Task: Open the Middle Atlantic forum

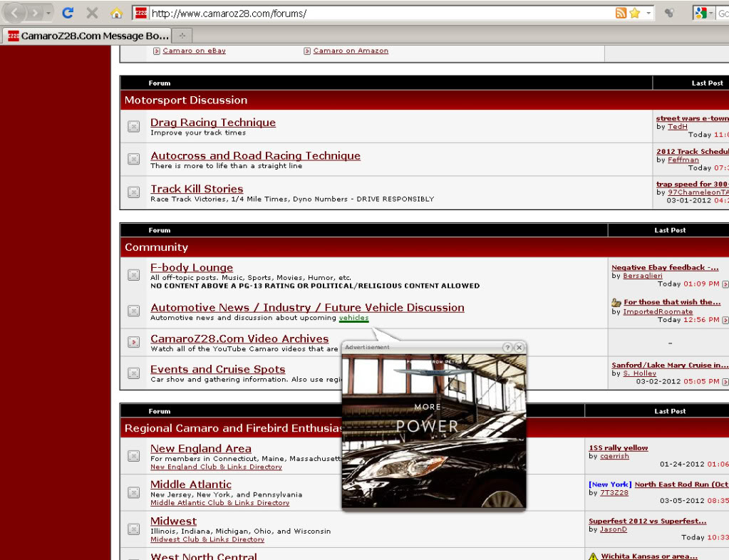Action: pyautogui.click(x=190, y=484)
